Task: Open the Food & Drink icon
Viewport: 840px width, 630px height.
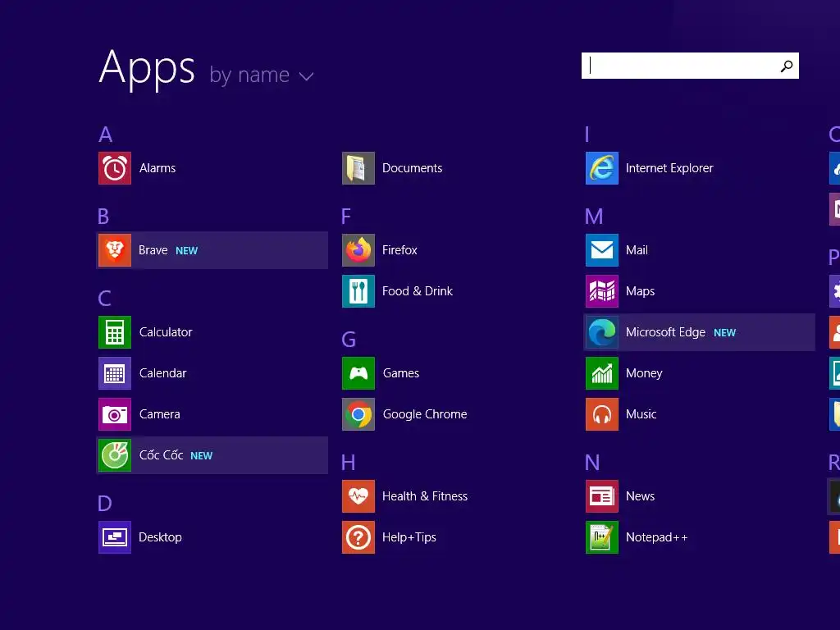Action: point(358,291)
